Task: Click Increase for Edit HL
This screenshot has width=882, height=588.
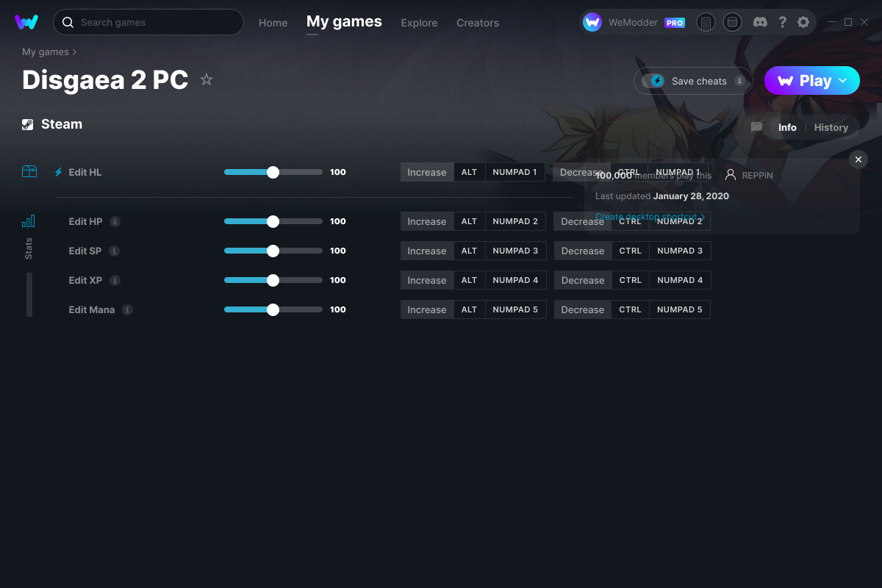Action: pyautogui.click(x=427, y=172)
